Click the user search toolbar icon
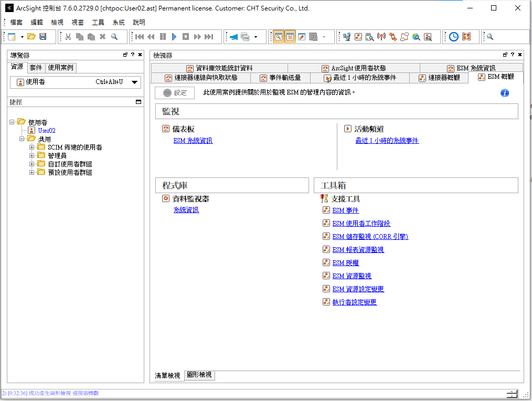The height and width of the screenshot is (401, 532). pos(428,37)
